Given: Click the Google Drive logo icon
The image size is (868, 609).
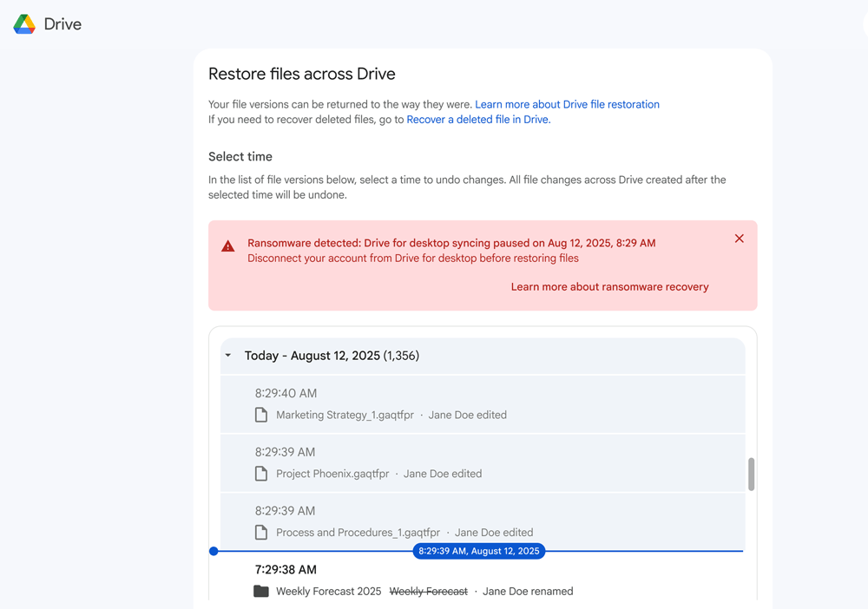Looking at the screenshot, I should [x=24, y=24].
